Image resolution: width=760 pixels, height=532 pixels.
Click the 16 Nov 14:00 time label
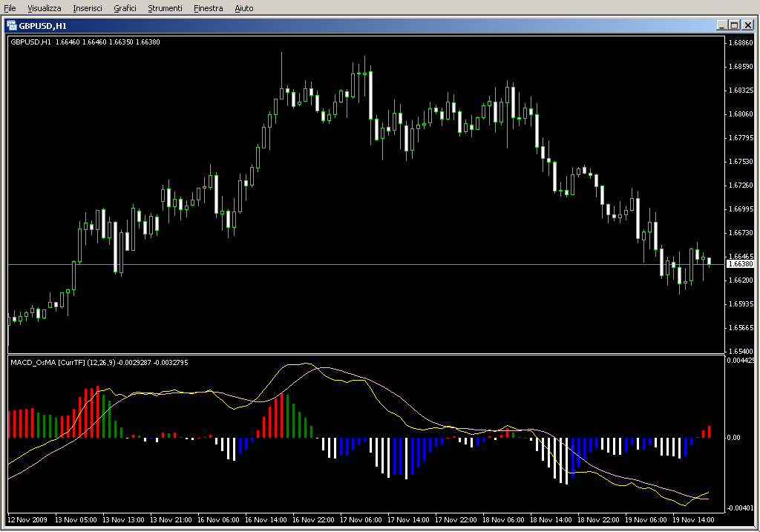coord(266,520)
